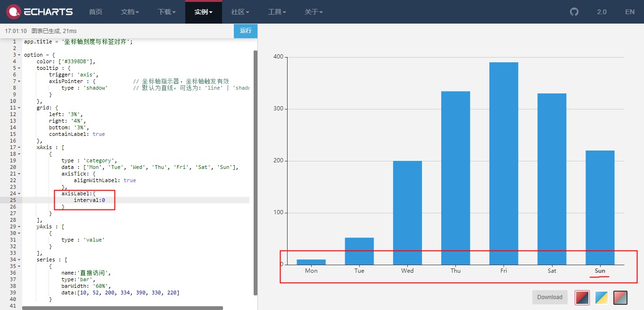
Task: Collapse code fold arrow at line 7
Action: pos(19,81)
